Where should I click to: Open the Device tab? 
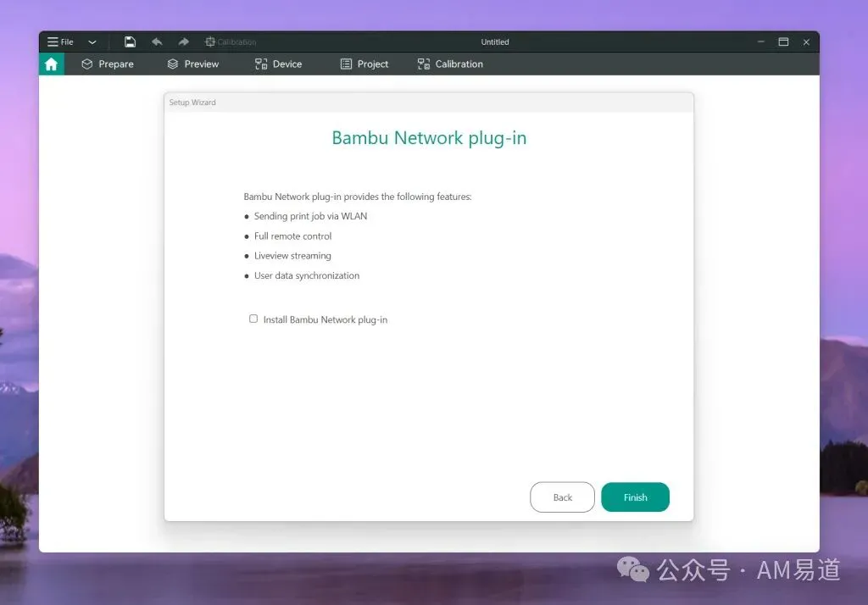278,64
